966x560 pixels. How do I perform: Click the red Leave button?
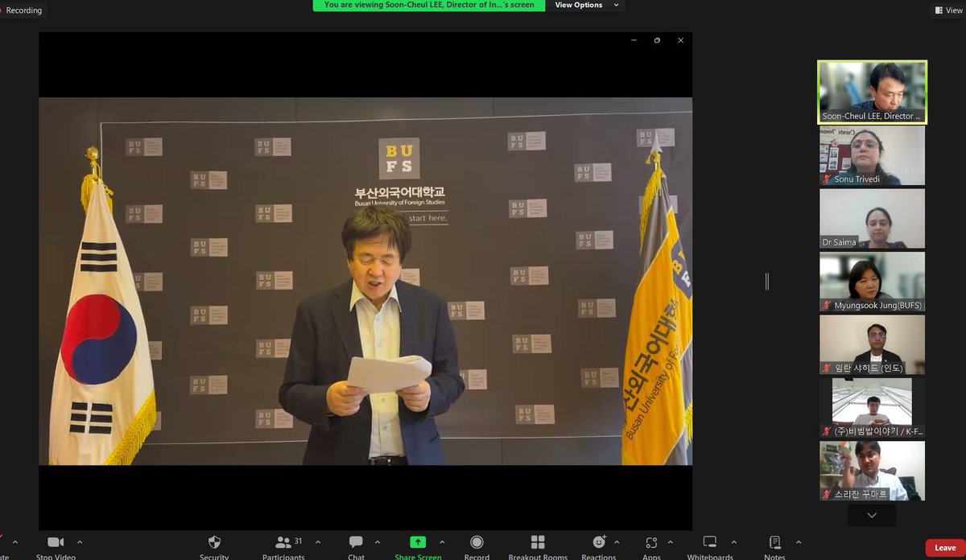pos(945,548)
